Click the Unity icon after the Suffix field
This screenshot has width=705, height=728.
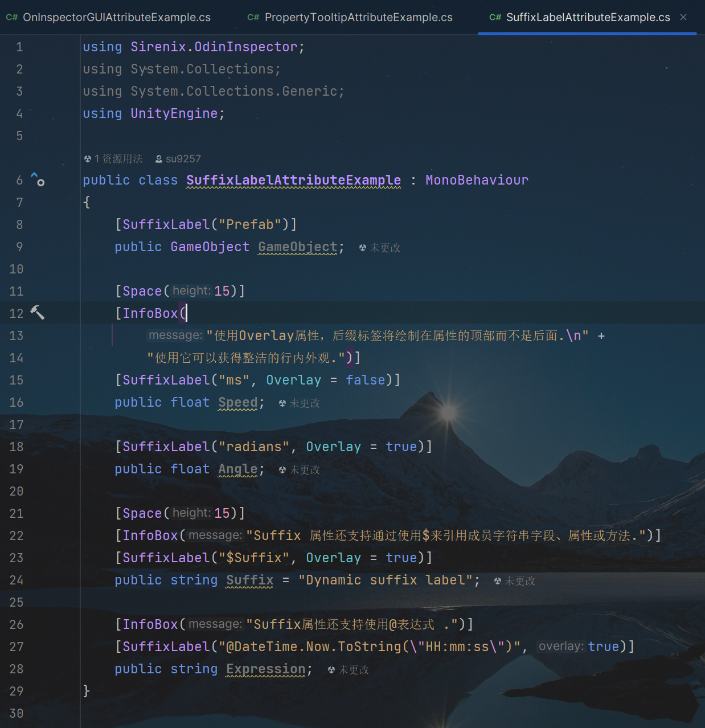498,581
